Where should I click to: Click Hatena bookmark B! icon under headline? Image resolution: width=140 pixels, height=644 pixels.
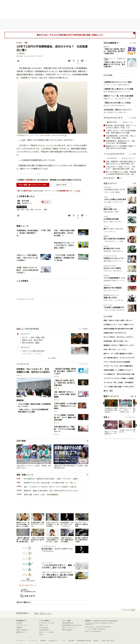[x=82, y=61]
